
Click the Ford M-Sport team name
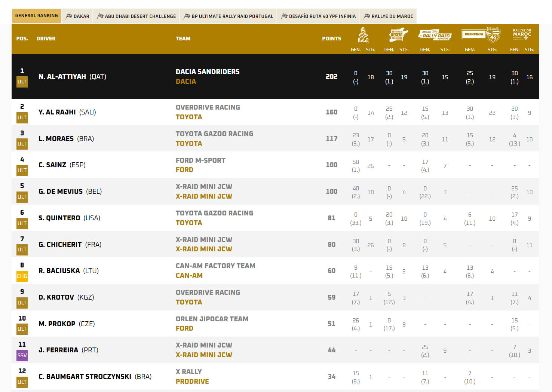pos(200,160)
